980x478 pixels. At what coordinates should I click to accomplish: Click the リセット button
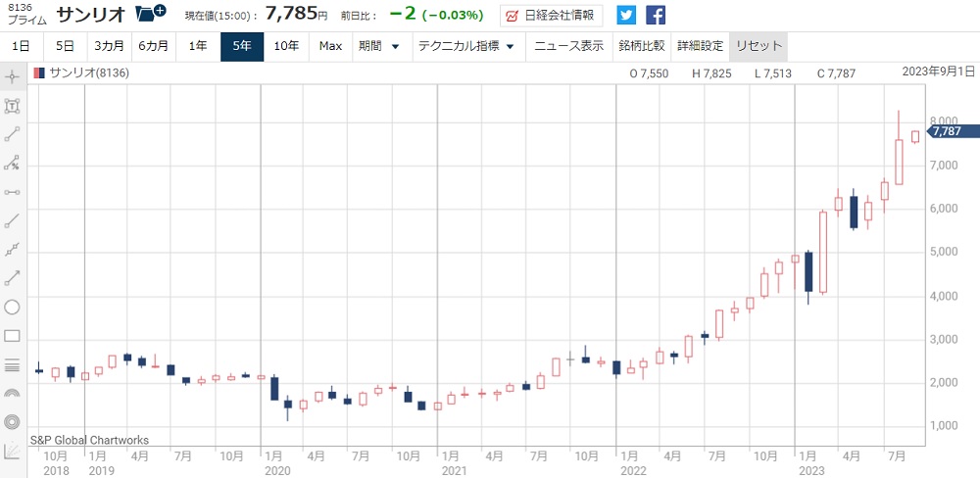[x=759, y=46]
